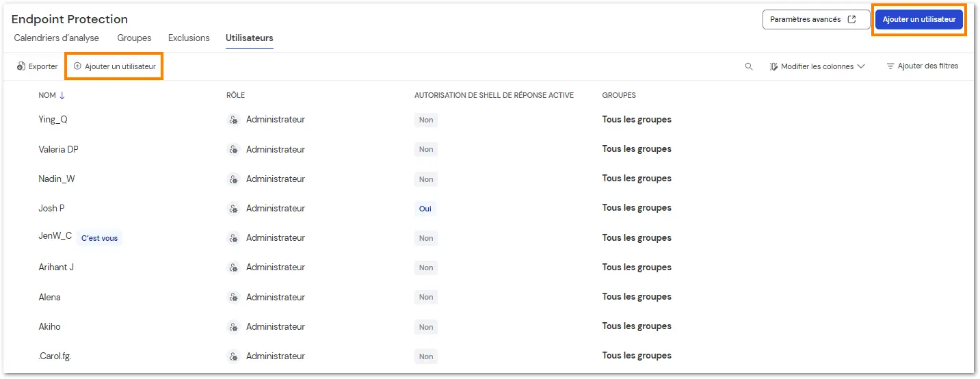
Task: Click the role icon in Alena row
Action: click(233, 297)
